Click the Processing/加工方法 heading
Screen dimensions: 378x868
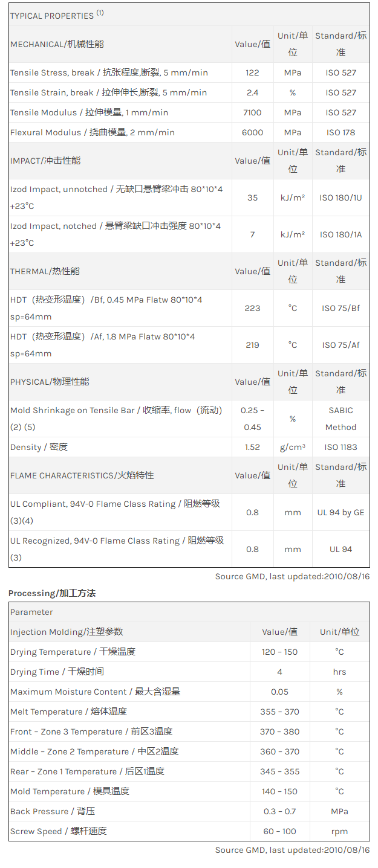coord(52,593)
